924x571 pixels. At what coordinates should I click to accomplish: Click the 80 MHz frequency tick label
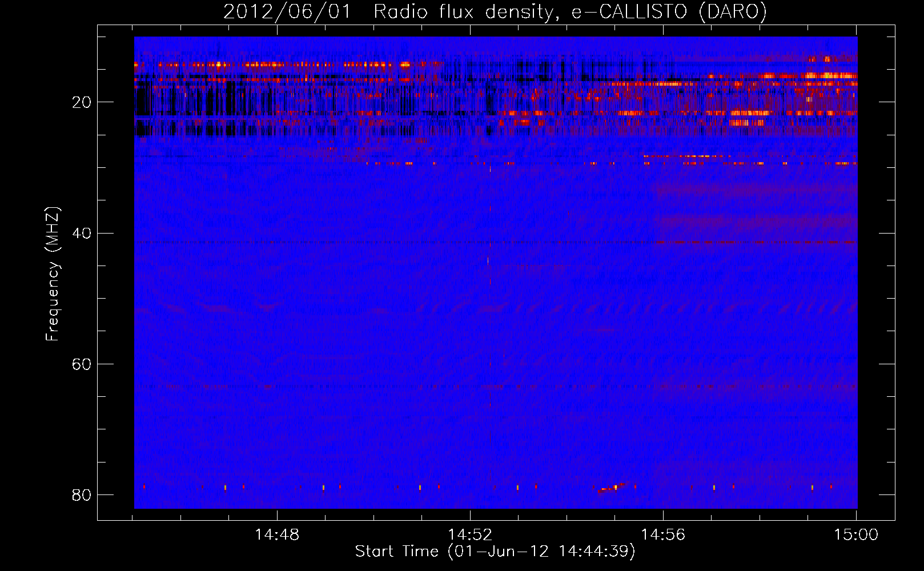(x=81, y=495)
